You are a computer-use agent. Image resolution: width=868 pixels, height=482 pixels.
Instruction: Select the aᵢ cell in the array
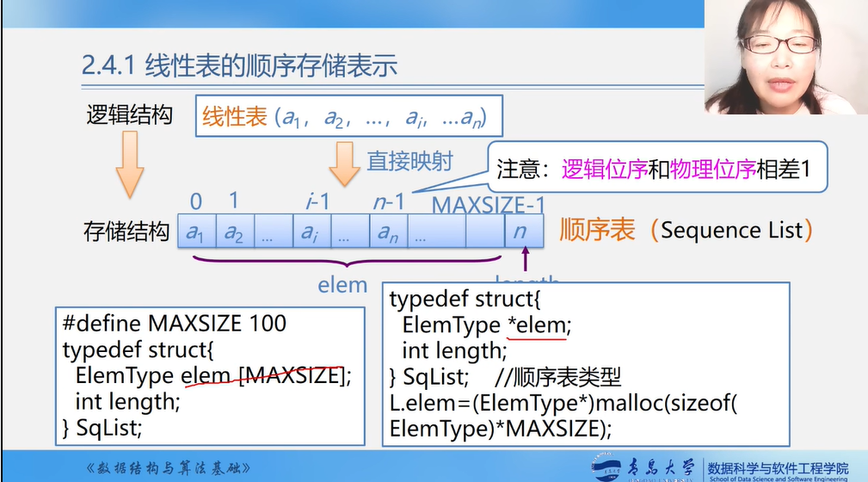point(309,232)
